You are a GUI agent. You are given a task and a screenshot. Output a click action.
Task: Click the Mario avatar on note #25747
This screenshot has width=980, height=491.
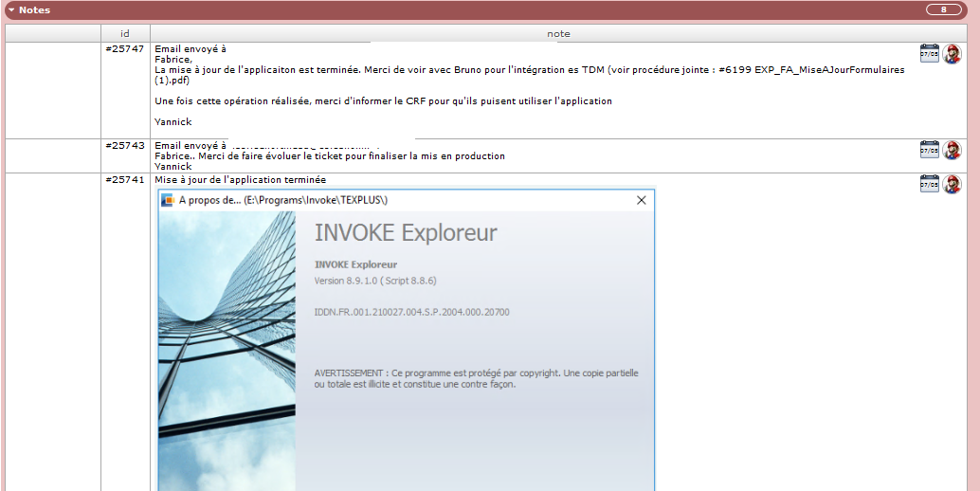point(952,54)
